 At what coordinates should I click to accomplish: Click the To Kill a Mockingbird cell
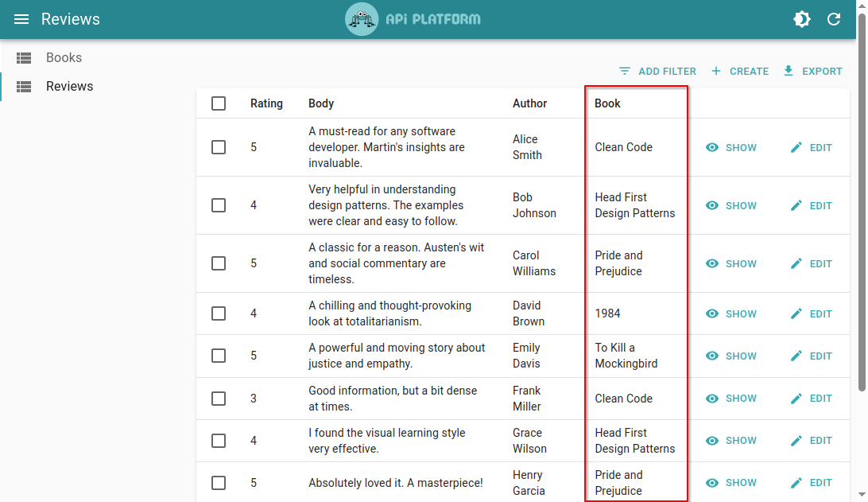click(x=626, y=356)
